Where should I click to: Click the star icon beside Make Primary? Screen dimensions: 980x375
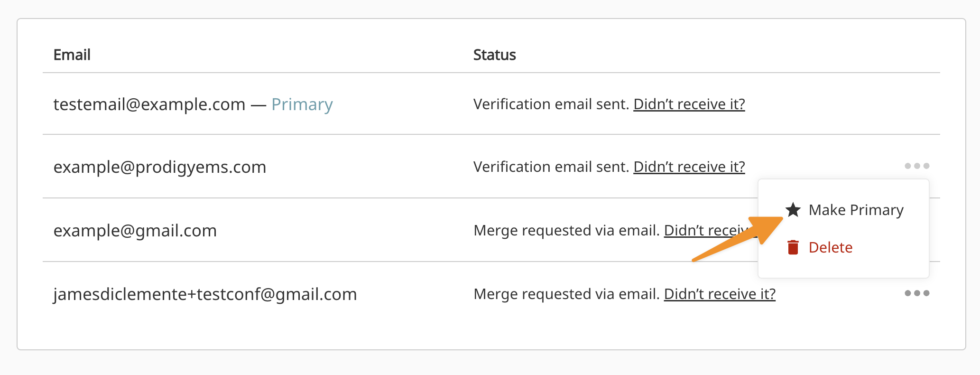793,210
